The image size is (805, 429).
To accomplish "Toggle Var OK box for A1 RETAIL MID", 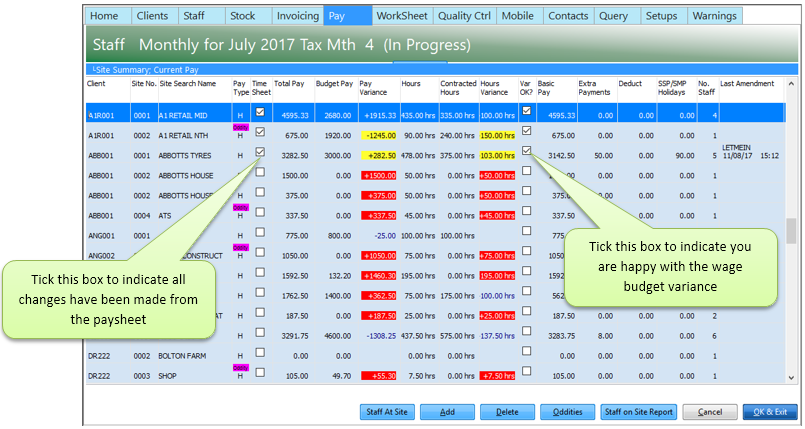I will pos(526,110).
